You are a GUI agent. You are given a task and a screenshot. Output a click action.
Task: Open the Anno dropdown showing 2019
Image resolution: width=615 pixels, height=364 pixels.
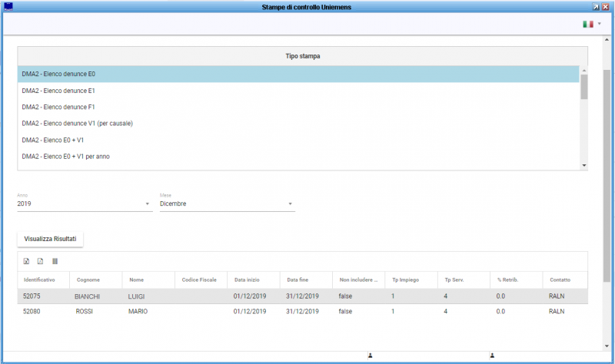click(x=83, y=204)
